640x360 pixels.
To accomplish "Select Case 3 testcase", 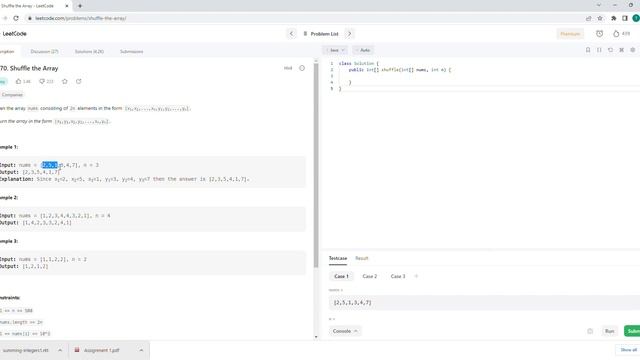I will point(398,276).
